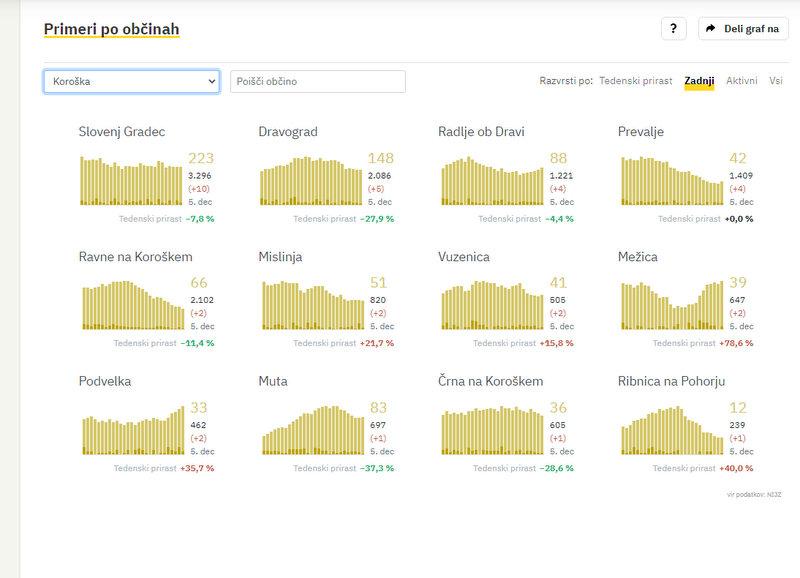Select the Zadnji sort option

(x=699, y=81)
